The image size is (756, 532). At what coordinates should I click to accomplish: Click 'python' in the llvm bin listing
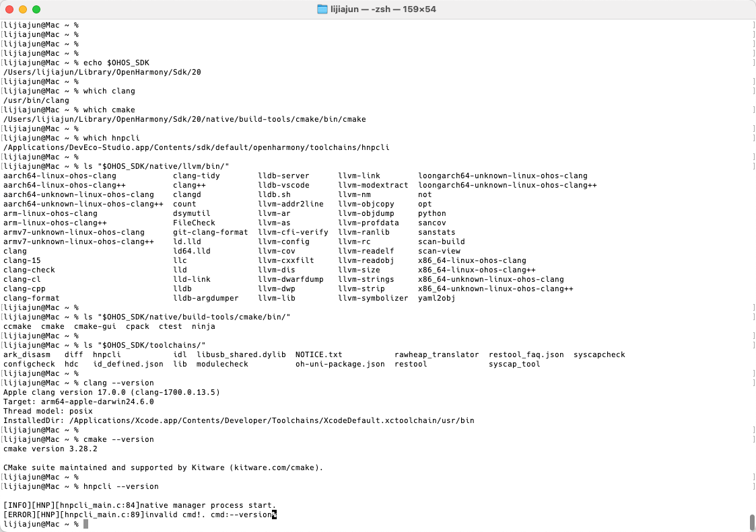[x=432, y=213]
